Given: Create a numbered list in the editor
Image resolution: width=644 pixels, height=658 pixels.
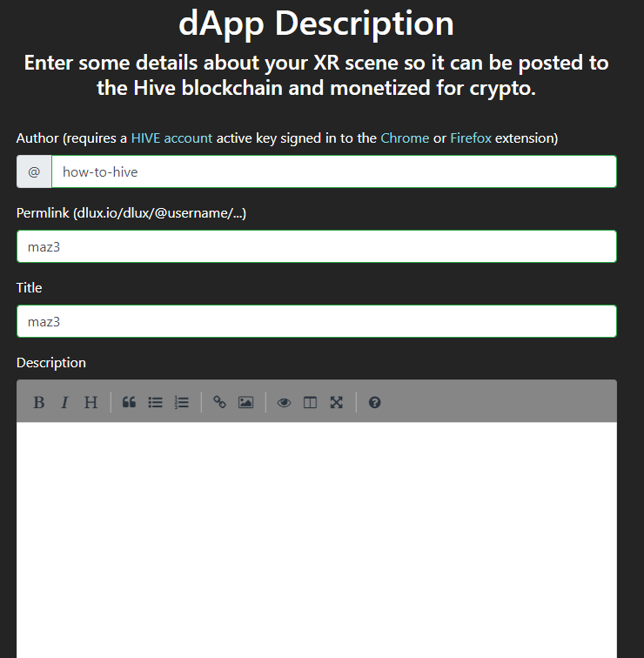Looking at the screenshot, I should pyautogui.click(x=181, y=402).
